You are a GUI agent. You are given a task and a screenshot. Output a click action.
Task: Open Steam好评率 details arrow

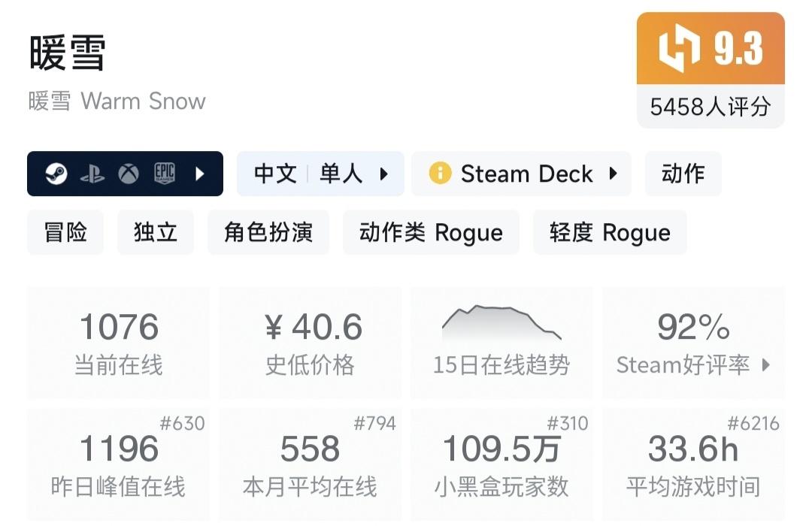click(x=766, y=365)
